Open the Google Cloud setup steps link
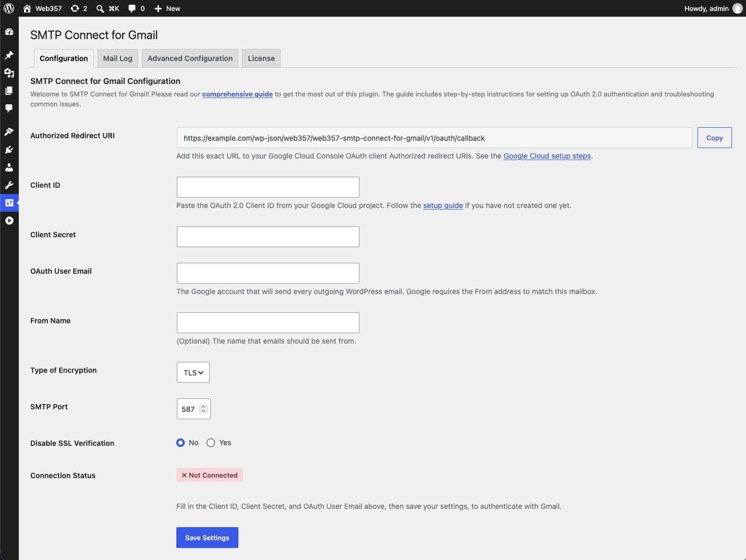This screenshot has width=746, height=560. pyautogui.click(x=547, y=156)
